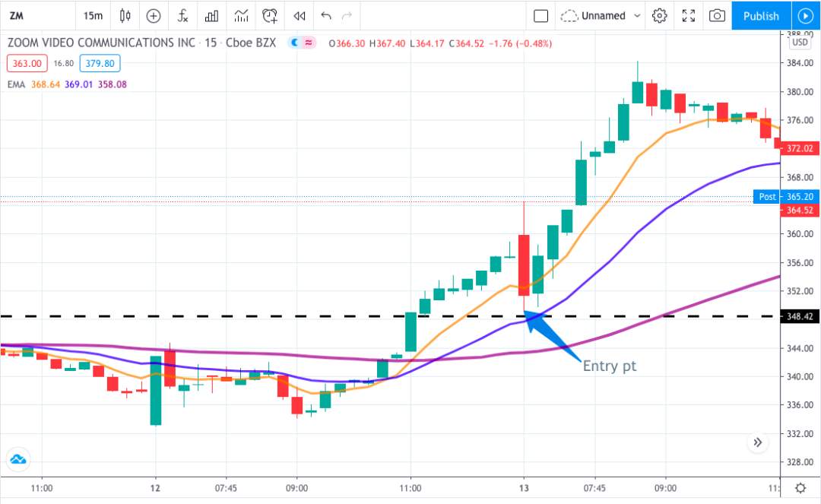Click the EMA indicator legend label

click(16, 84)
